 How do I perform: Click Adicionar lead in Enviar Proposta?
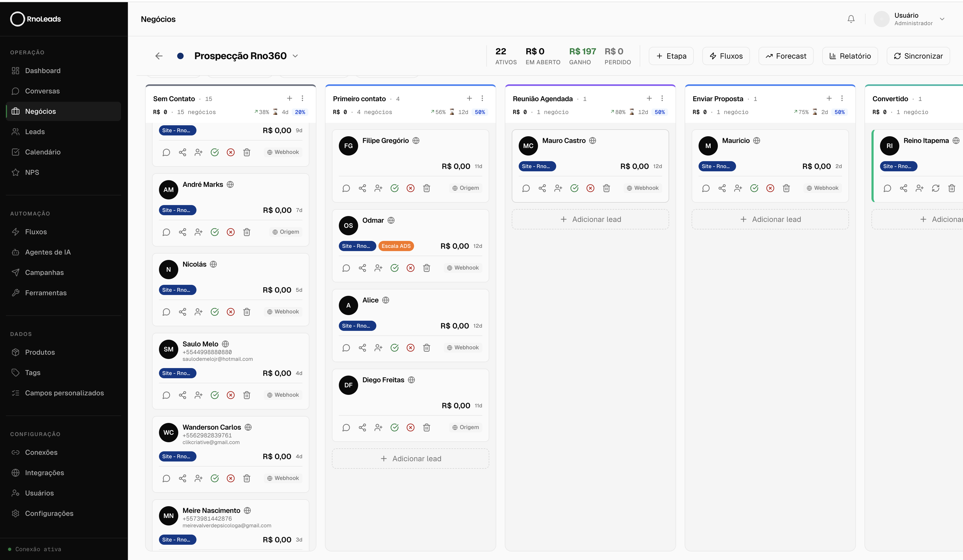[770, 220]
